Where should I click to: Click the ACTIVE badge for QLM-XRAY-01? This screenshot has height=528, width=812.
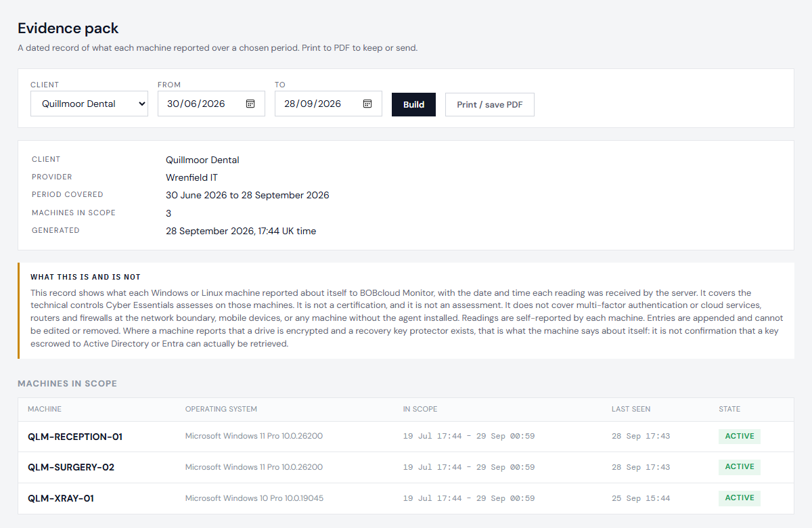pyautogui.click(x=740, y=498)
